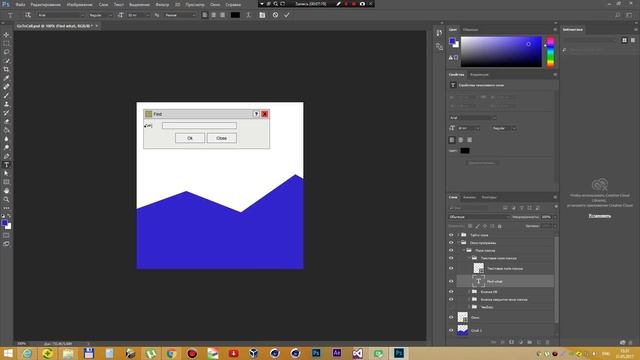Enable center text alignment in options bar

(213, 15)
